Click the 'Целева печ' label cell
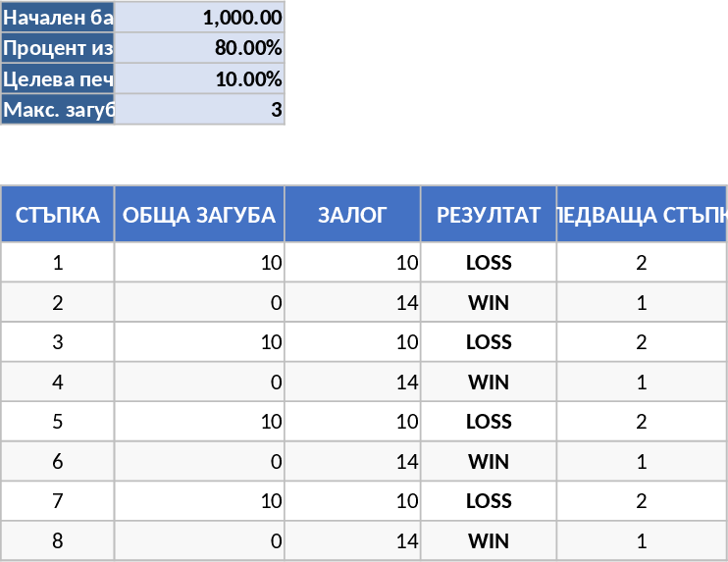 pos(58,79)
